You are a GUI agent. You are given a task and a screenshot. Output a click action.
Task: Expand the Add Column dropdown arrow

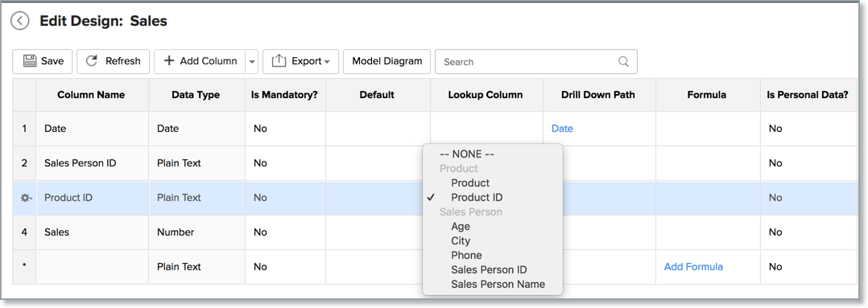(252, 61)
